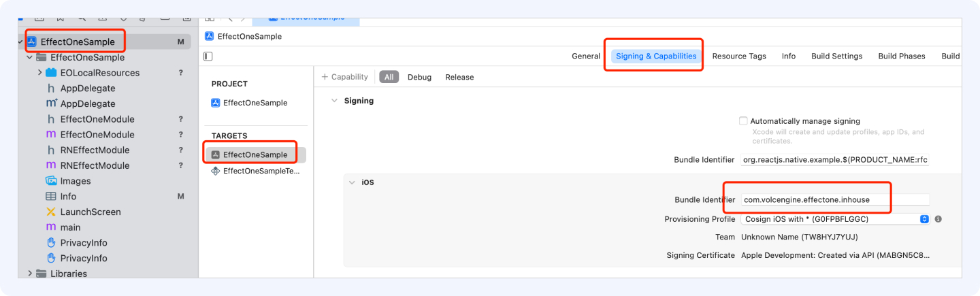This screenshot has width=980, height=296.
Task: Switch to the Build Settings tab
Action: 836,56
